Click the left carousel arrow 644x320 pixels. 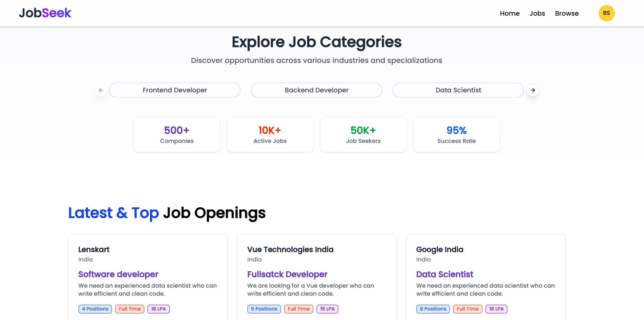point(101,90)
